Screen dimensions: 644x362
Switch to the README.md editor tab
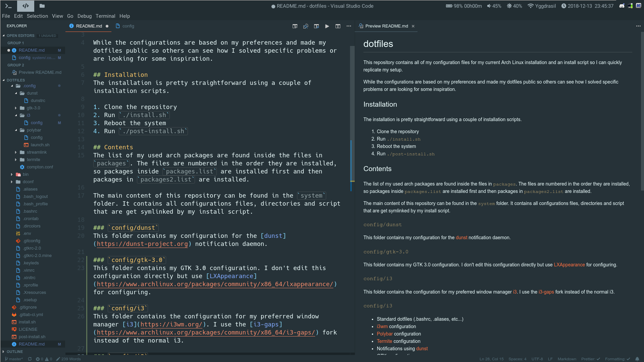point(89,26)
